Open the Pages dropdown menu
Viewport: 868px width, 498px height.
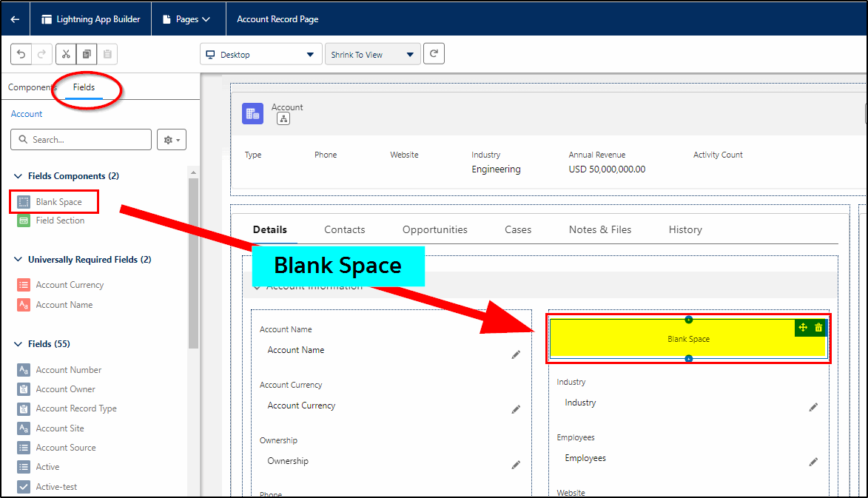186,19
